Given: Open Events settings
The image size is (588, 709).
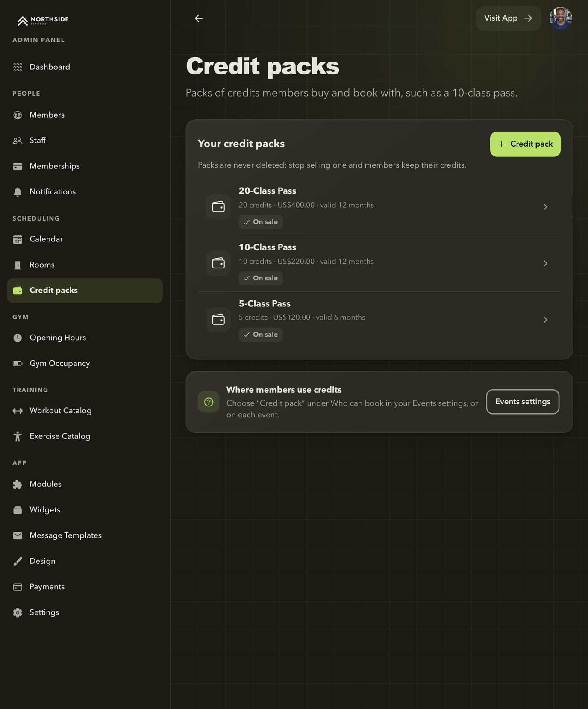Looking at the screenshot, I should [x=523, y=402].
